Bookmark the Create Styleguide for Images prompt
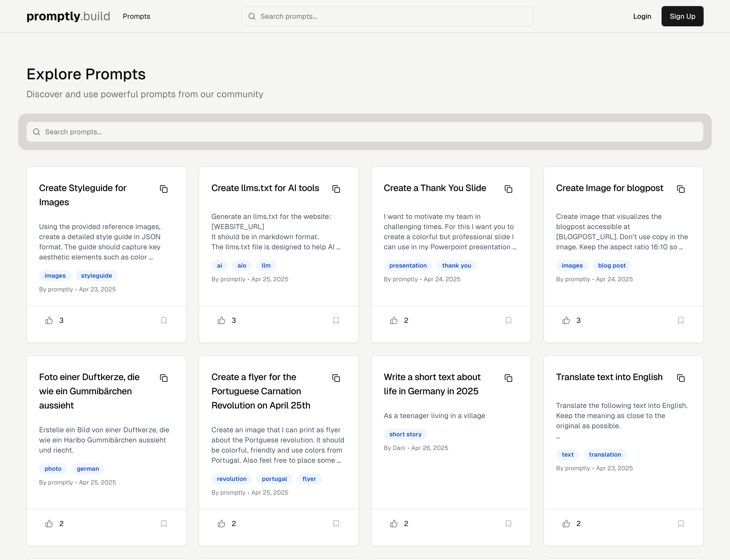This screenshot has width=730, height=560. pyautogui.click(x=164, y=320)
